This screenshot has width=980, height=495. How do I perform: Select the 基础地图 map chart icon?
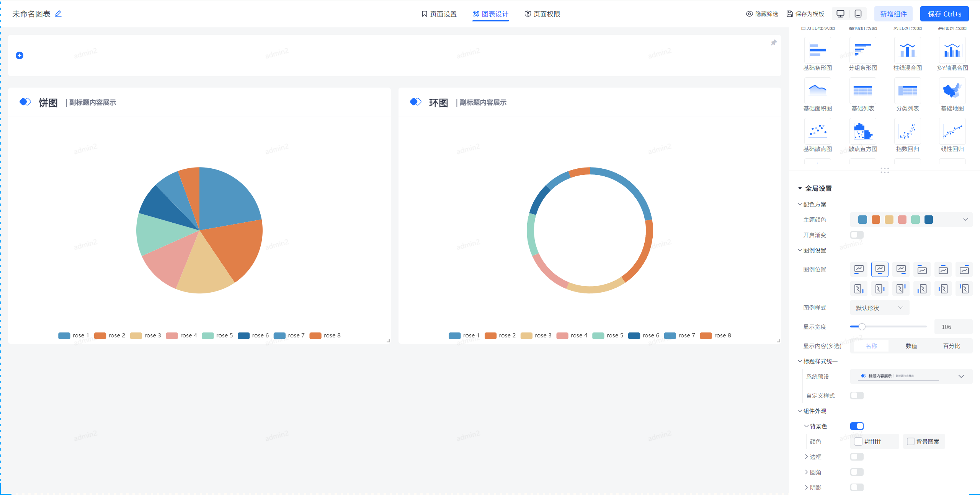tap(952, 91)
